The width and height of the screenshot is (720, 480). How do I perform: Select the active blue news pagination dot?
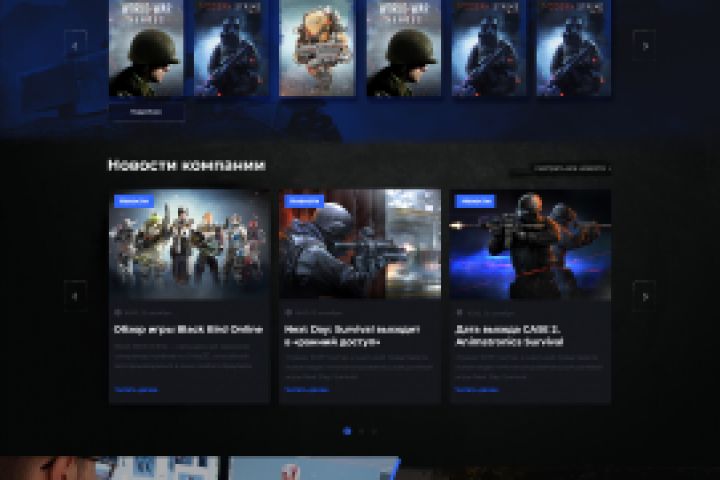[x=347, y=431]
